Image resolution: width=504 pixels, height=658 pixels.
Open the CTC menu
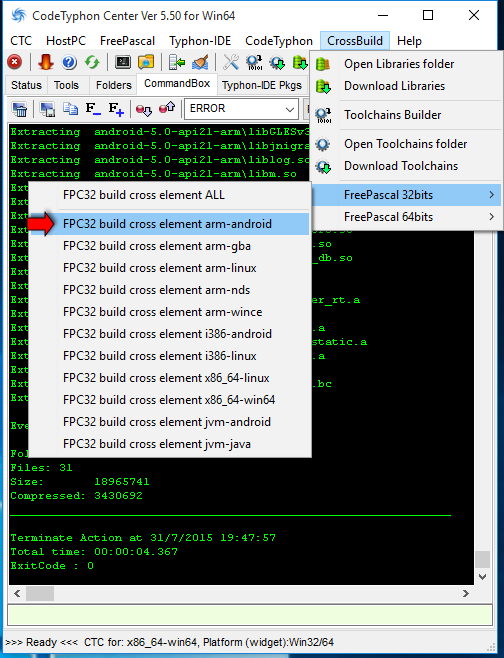tap(21, 41)
